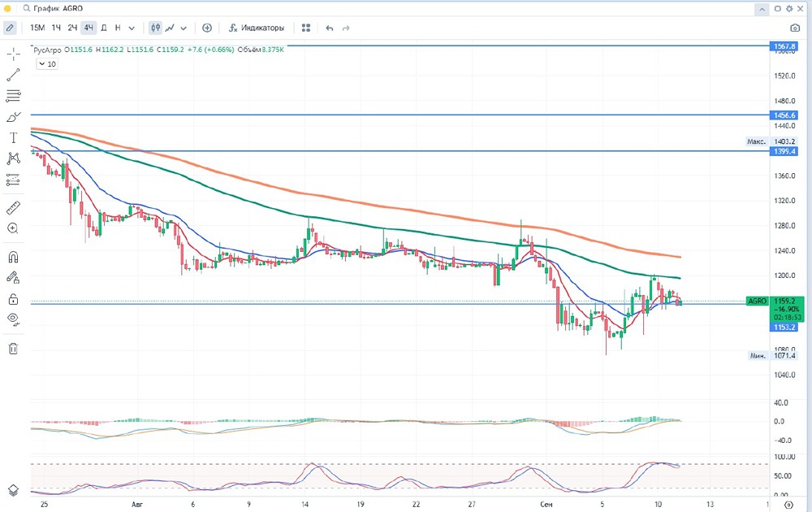The image size is (812, 512).
Task: Click the yellow window control dot
Action: tap(7, 8)
